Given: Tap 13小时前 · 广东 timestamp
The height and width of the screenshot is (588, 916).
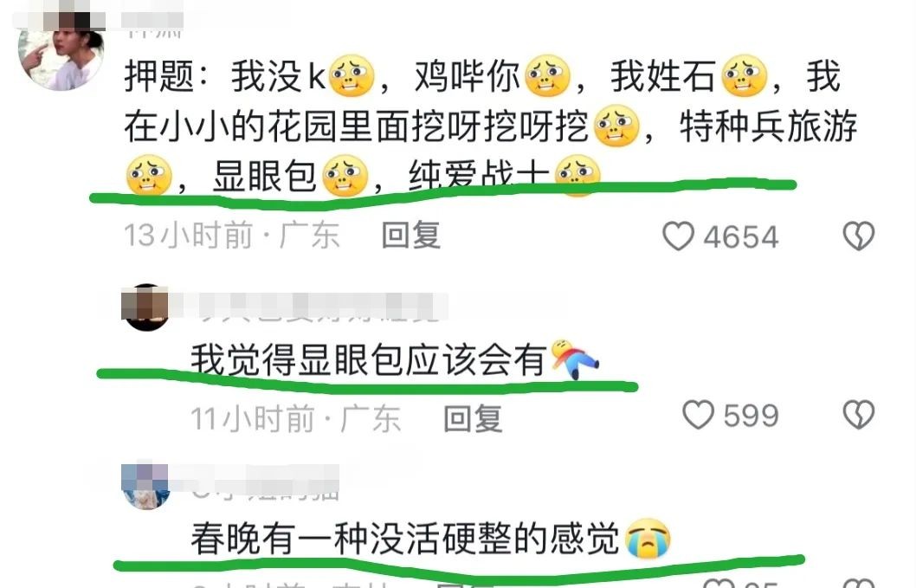Looking at the screenshot, I should coord(232,236).
